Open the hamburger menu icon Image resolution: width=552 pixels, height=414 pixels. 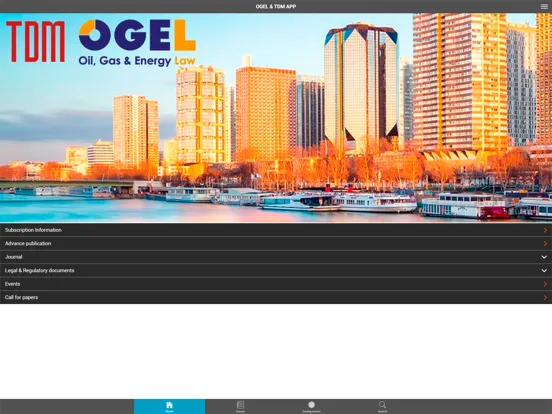point(544,6)
